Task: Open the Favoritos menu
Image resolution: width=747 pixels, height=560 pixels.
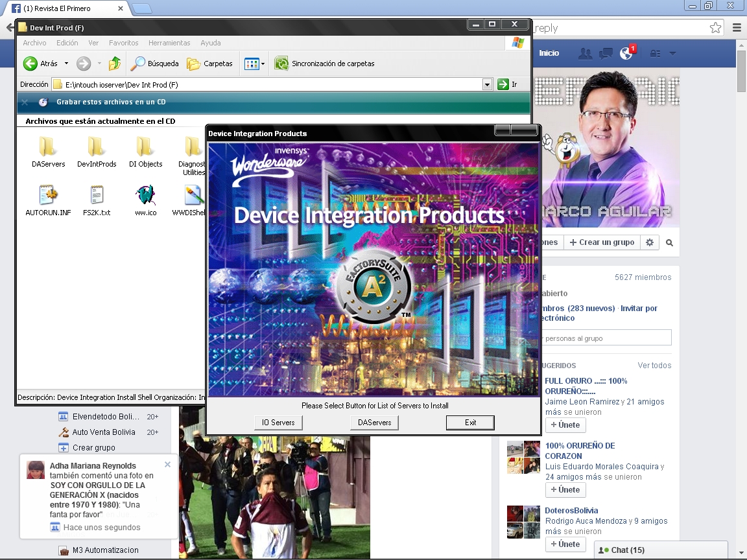Action: pyautogui.click(x=123, y=43)
